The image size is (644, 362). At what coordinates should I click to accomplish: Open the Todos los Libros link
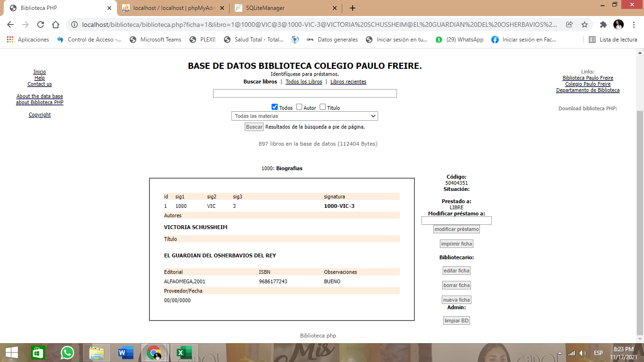(304, 82)
